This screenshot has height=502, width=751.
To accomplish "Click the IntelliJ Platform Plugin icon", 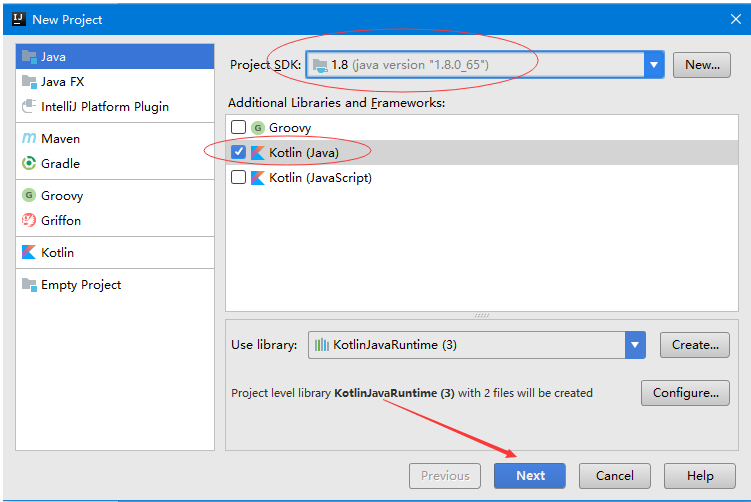I will pos(29,107).
